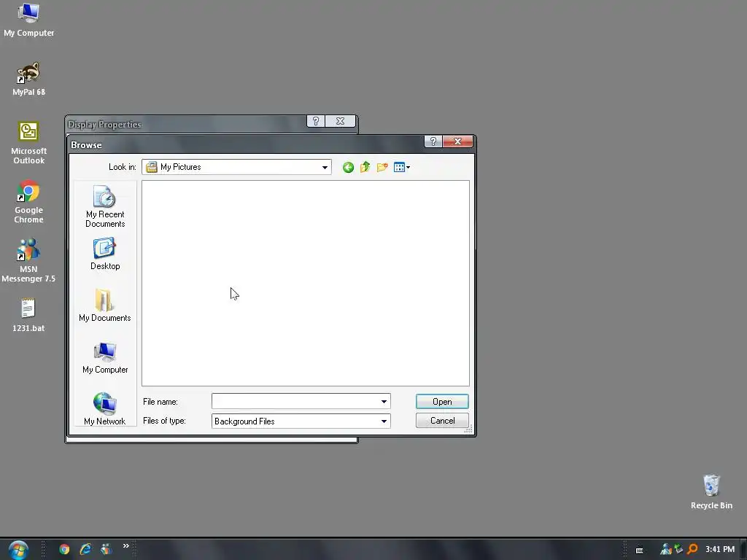
Task: Select the 1231.bat file on desktop
Action: pos(28,315)
